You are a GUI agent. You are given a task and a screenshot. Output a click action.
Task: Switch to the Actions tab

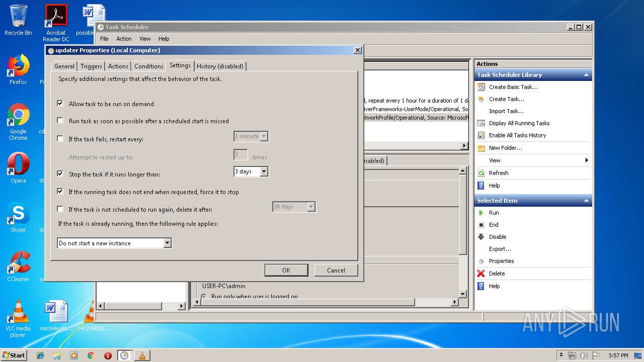[118, 66]
